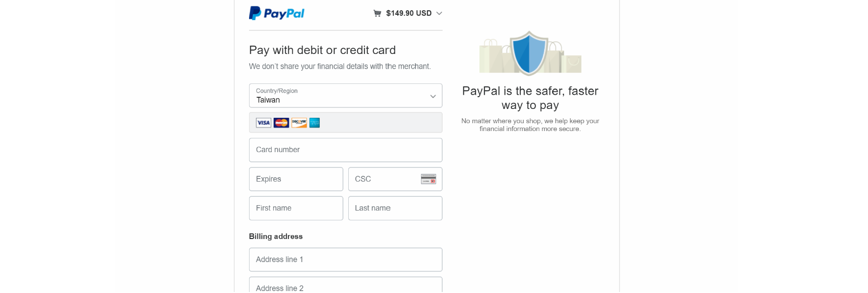868x293 pixels.
Task: Click the $149.90 USD order total
Action: point(409,13)
